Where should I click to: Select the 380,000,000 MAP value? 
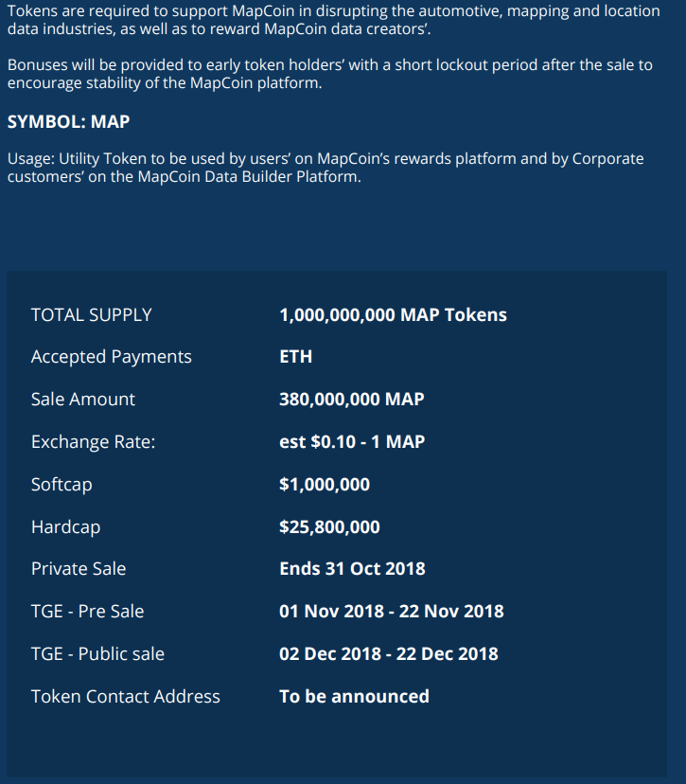pyautogui.click(x=351, y=400)
